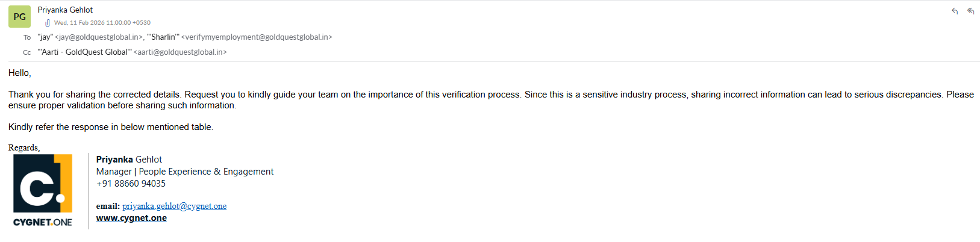Click Priyanka Gehlot name in signature
Screen dimensions: 980x242
(x=129, y=160)
